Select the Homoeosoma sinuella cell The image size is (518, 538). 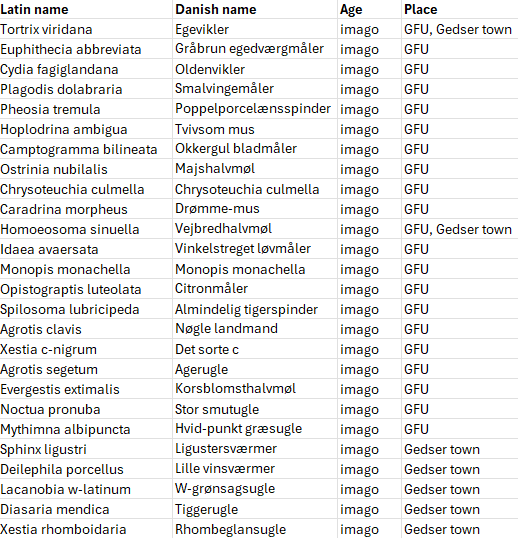[x=86, y=229]
